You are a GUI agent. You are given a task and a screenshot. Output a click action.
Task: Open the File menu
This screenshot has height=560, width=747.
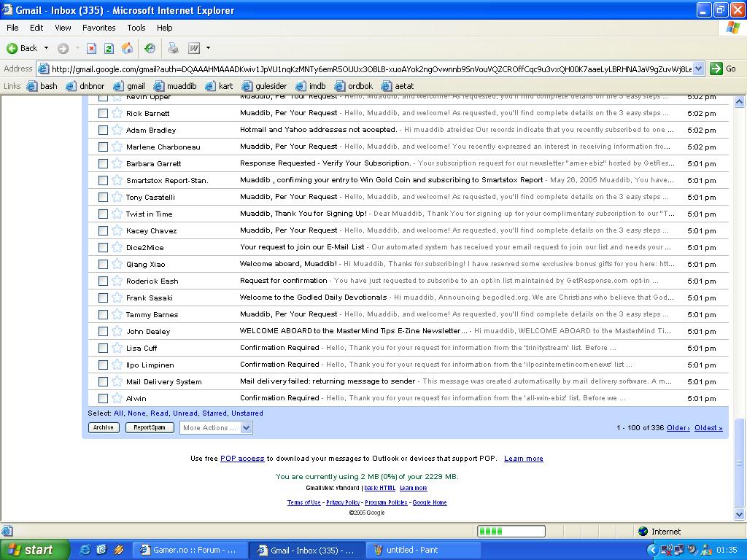pos(12,28)
